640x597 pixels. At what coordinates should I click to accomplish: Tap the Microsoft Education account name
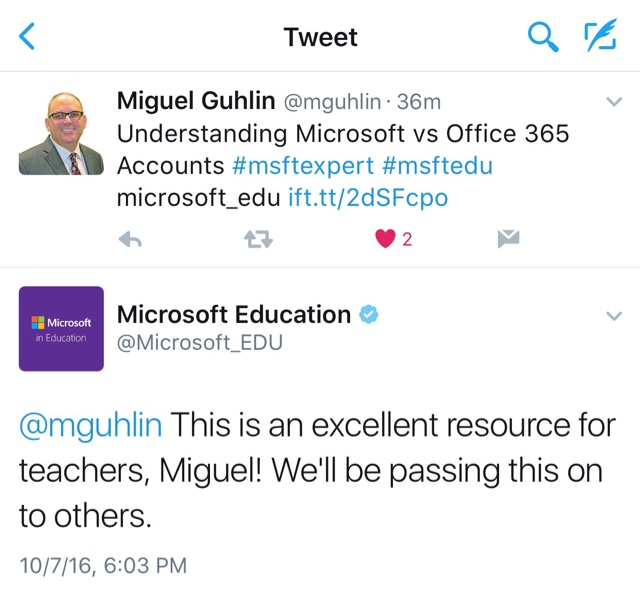pos(234,315)
